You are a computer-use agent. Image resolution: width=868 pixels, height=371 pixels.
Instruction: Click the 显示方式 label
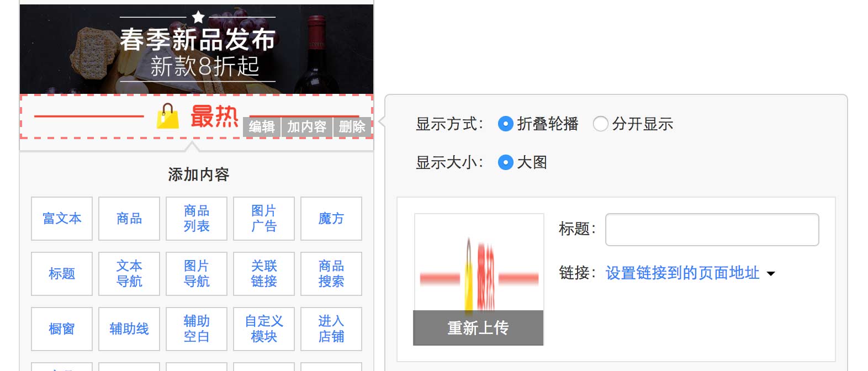click(449, 124)
